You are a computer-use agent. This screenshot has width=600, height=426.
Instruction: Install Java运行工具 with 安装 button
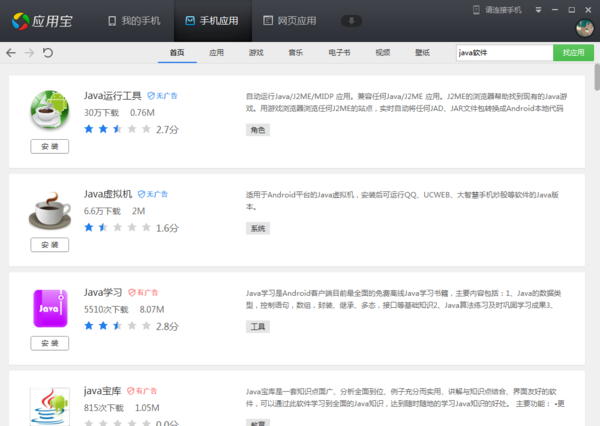[x=50, y=147]
